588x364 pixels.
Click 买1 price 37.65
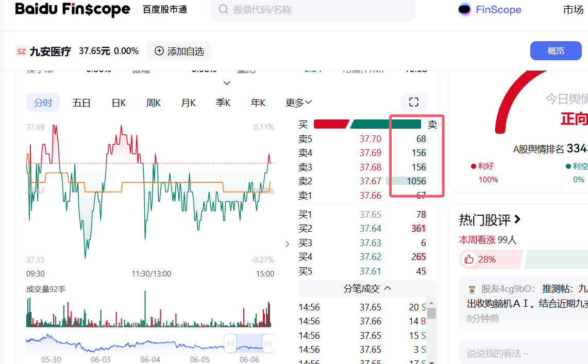(x=370, y=215)
